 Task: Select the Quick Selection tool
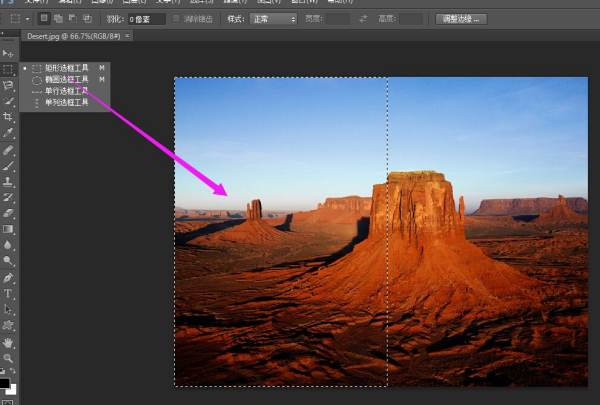tap(8, 101)
